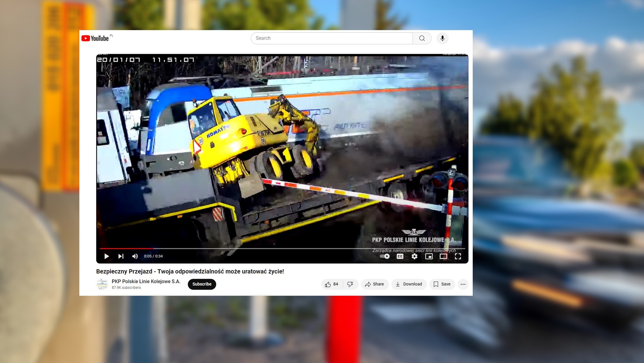Click the YouTube logo to go home
Image resolution: width=644 pixels, height=363 pixels.
(x=95, y=38)
